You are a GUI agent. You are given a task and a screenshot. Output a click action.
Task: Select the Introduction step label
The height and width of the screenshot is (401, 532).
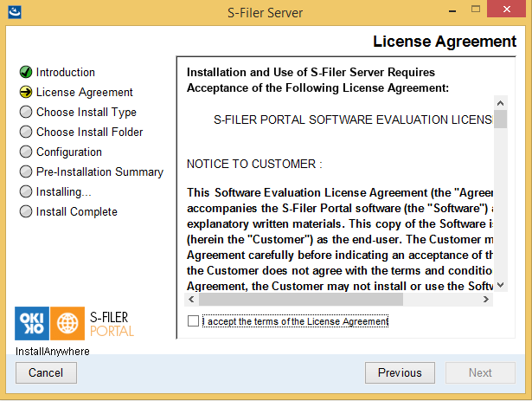(66, 73)
